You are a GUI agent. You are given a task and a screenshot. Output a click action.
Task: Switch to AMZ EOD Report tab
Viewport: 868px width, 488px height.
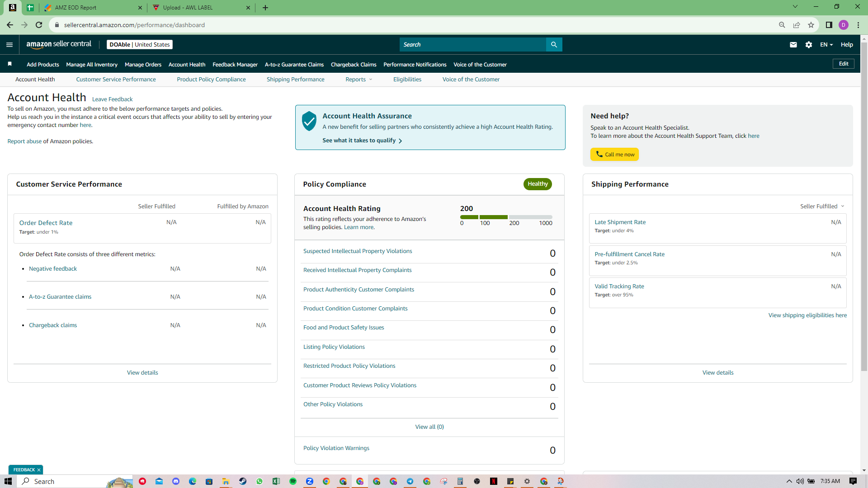pyautogui.click(x=93, y=8)
